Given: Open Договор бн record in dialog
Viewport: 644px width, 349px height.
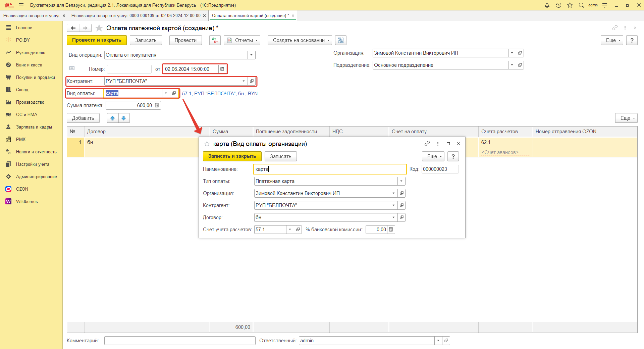Looking at the screenshot, I should point(401,217).
